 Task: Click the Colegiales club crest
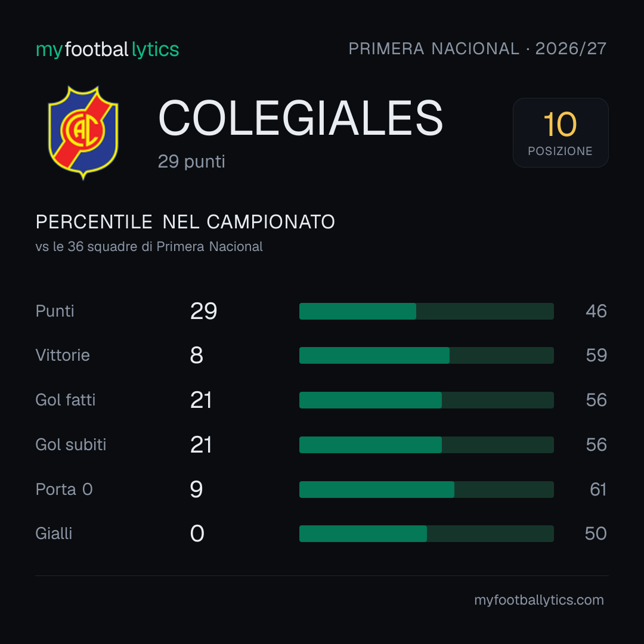click(x=83, y=132)
